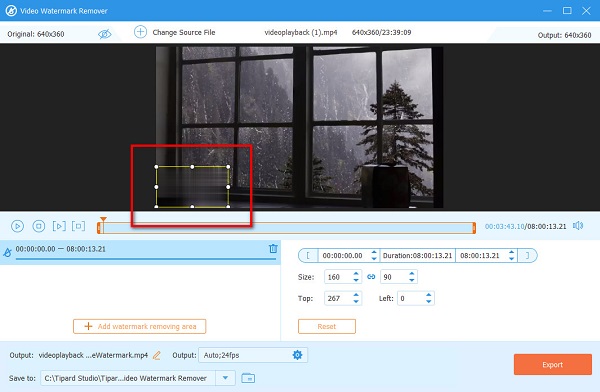Click the end time field 08:00:13.21
Screen dimensions: 600x392
[480, 255]
